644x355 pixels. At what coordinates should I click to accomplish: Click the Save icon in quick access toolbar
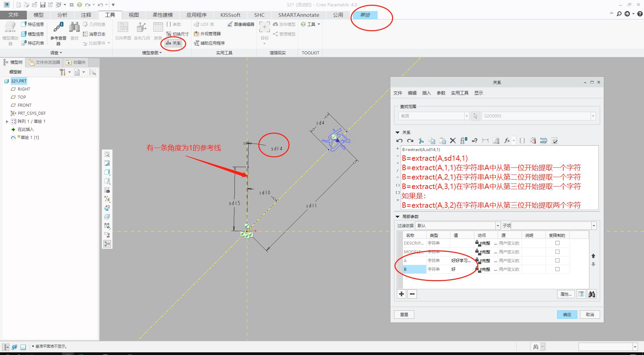tap(43, 5)
